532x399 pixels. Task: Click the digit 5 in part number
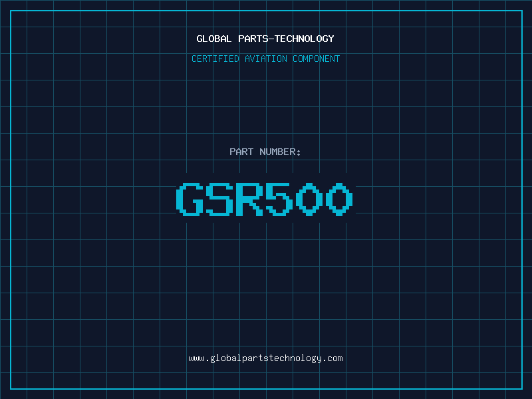[x=279, y=199]
